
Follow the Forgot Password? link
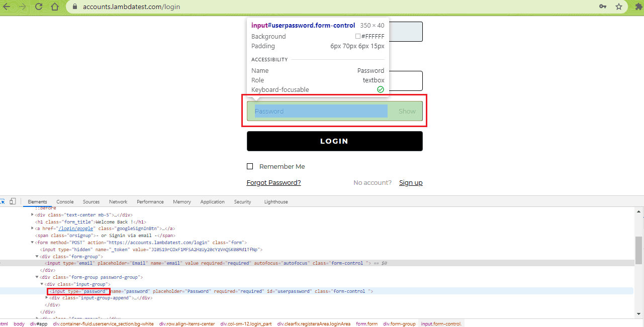click(273, 183)
